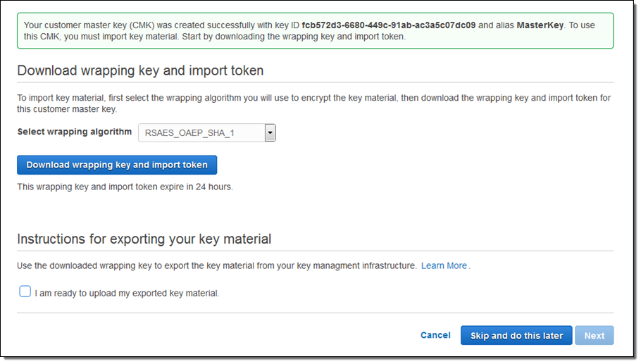Open the Learn More link
The image size is (641, 364).
(444, 265)
